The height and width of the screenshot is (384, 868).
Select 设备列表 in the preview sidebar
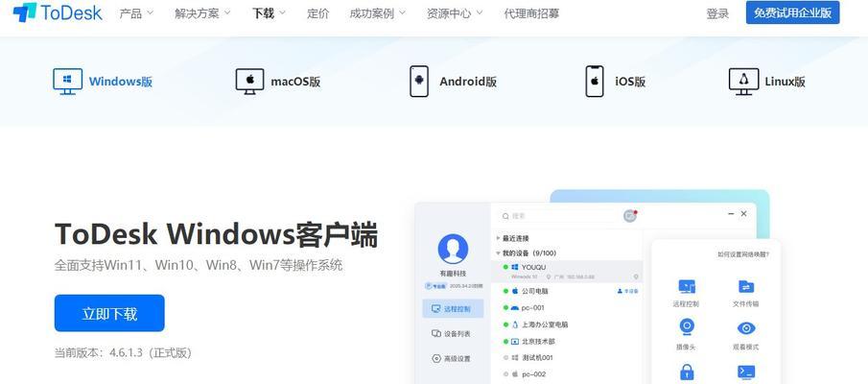coord(453,333)
